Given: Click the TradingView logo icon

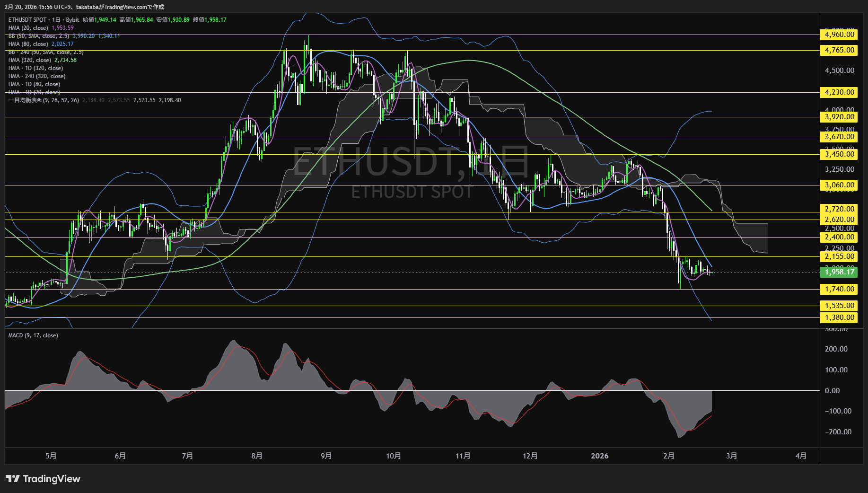Looking at the screenshot, I should pos(13,479).
